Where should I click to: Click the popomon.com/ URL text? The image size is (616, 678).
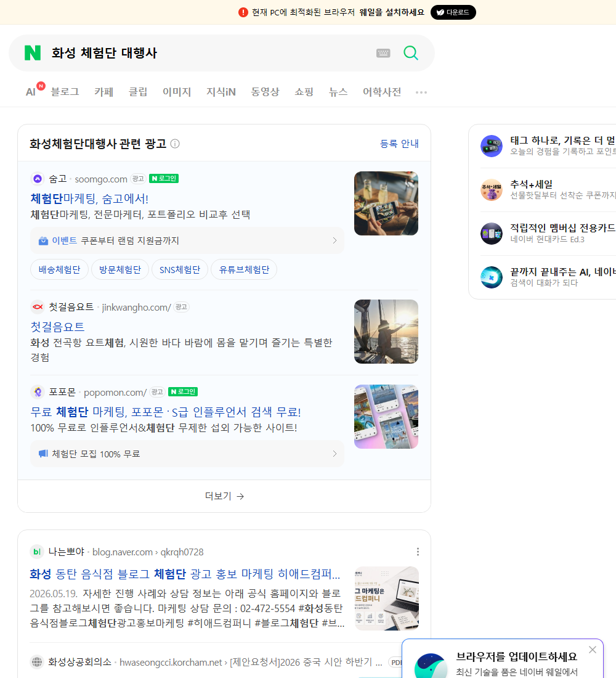pos(115,392)
